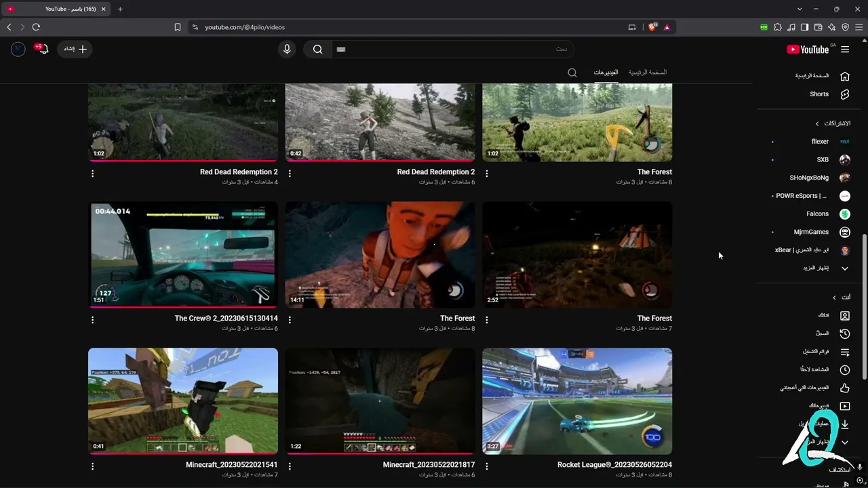The height and width of the screenshot is (488, 868).
Task: Open options menu for The Forest 1:02 video
Action: [x=487, y=174]
